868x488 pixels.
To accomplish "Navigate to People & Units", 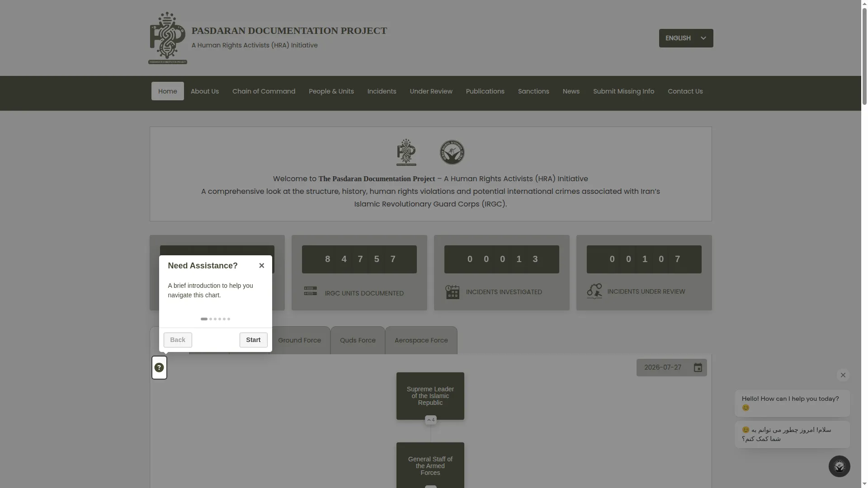I will pyautogui.click(x=331, y=91).
